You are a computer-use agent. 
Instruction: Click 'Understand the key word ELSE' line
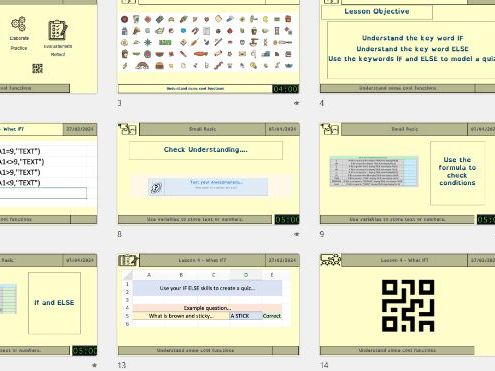click(x=412, y=49)
